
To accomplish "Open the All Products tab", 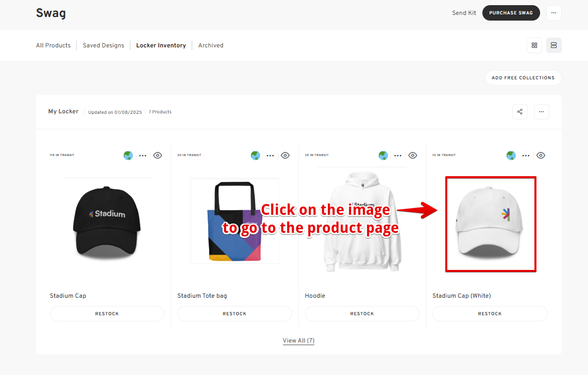I will click(53, 45).
